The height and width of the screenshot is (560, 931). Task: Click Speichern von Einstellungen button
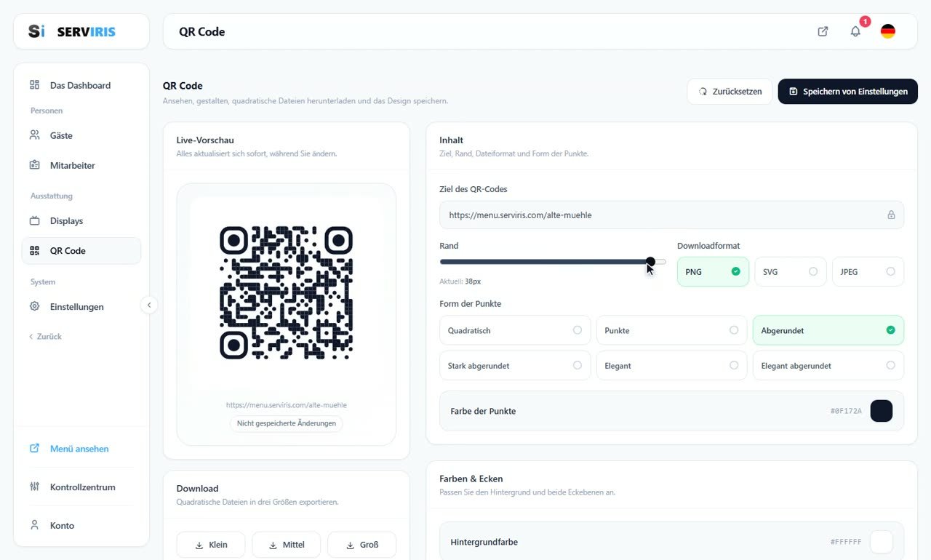pyautogui.click(x=848, y=92)
